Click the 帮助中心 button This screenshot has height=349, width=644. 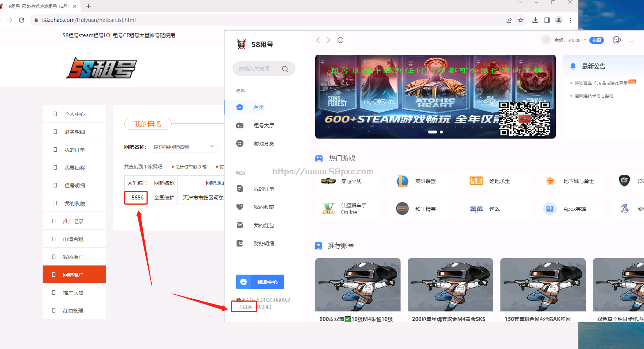pos(260,282)
